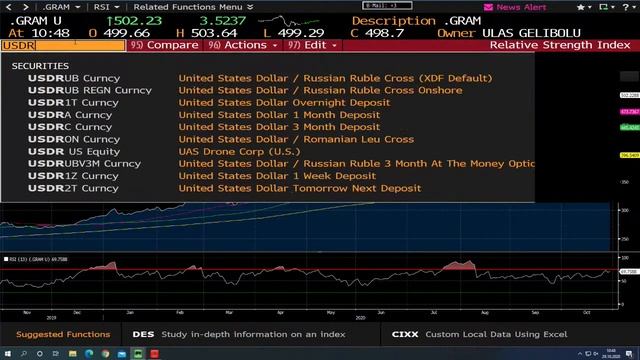The image size is (640, 360).
Task: Launch Microsoft Edge from taskbar
Action: pos(89,354)
